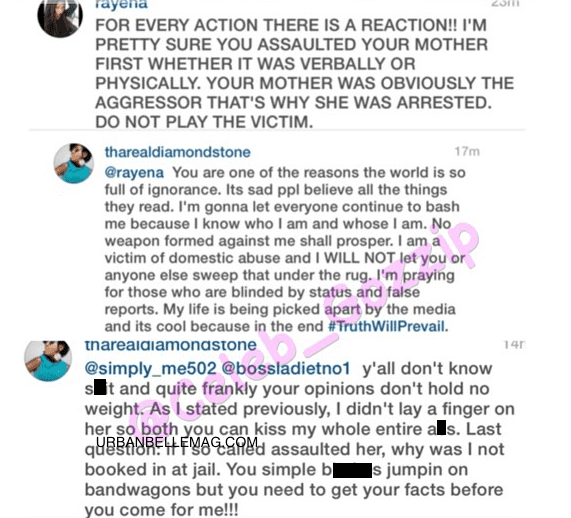Open rayena's profile picture
Screen dimensions: 571x518
click(x=60, y=16)
